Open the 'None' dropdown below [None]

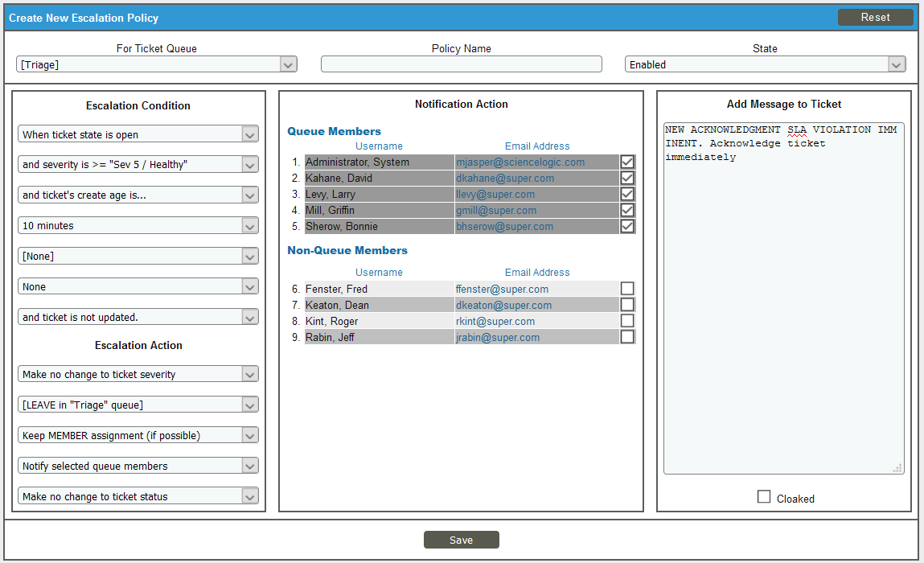[138, 287]
